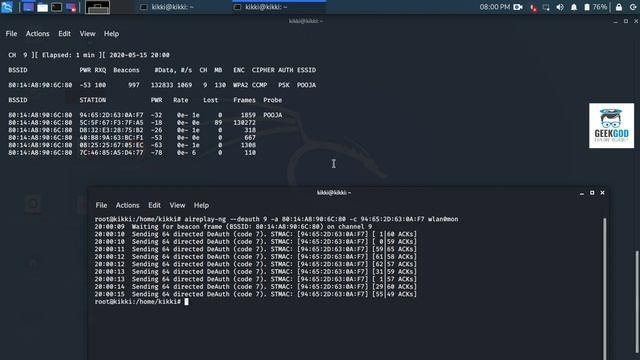Click the WPA2 encryption value
640x360 pixels.
(x=240, y=85)
